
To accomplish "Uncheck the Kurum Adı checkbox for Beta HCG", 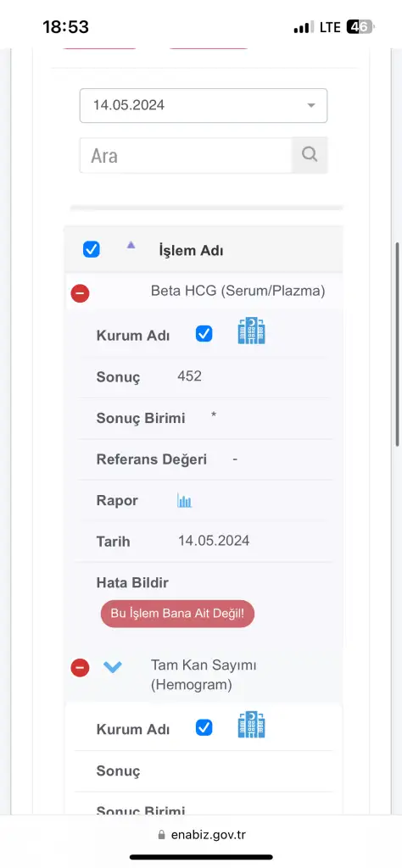I will point(204,333).
